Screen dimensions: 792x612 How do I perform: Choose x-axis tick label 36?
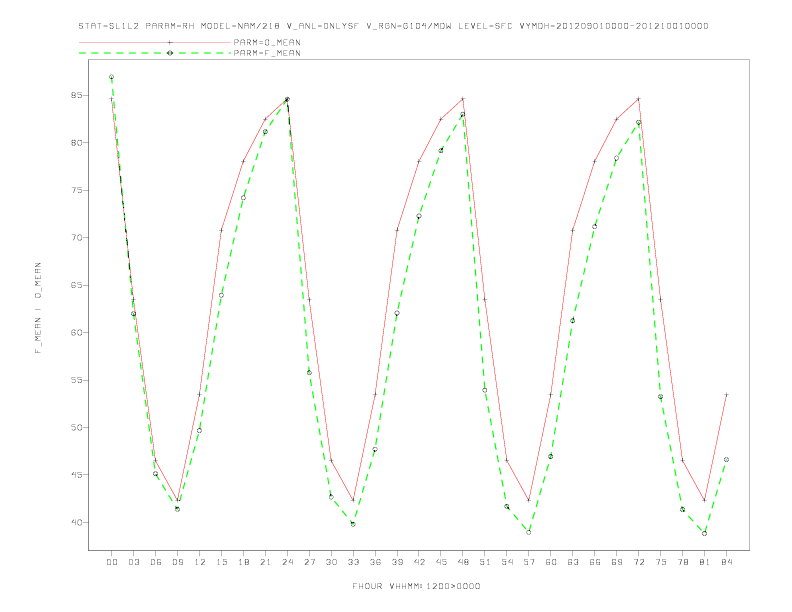[x=375, y=562]
